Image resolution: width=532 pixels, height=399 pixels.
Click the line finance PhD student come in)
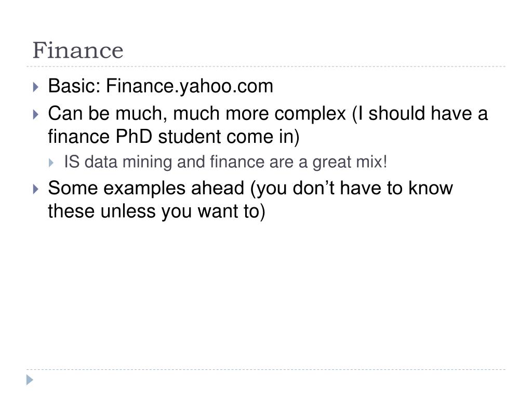click(x=174, y=137)
